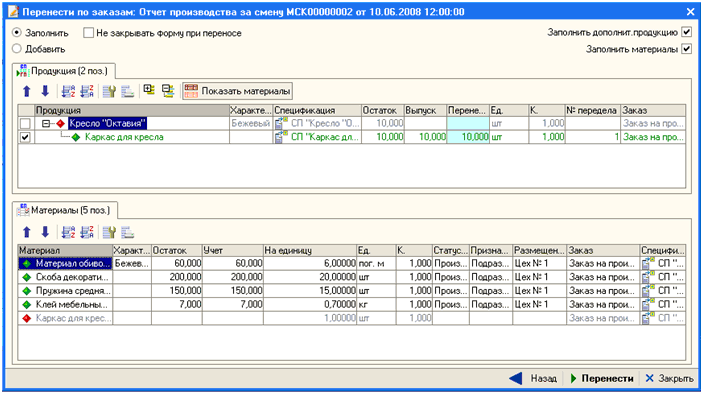The height and width of the screenshot is (394, 703).
Task: Enable Не закрывать форму при переносе checkbox
Action: click(89, 33)
